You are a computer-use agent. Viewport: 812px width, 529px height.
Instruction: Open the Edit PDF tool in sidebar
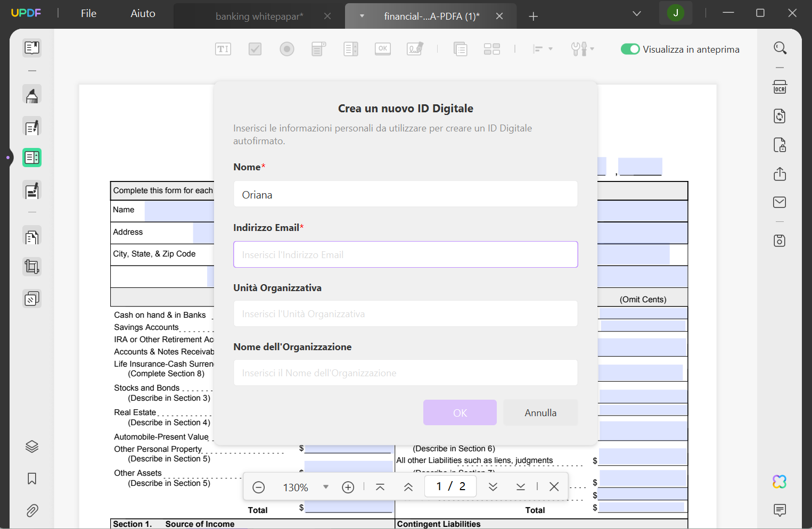pos(32,127)
